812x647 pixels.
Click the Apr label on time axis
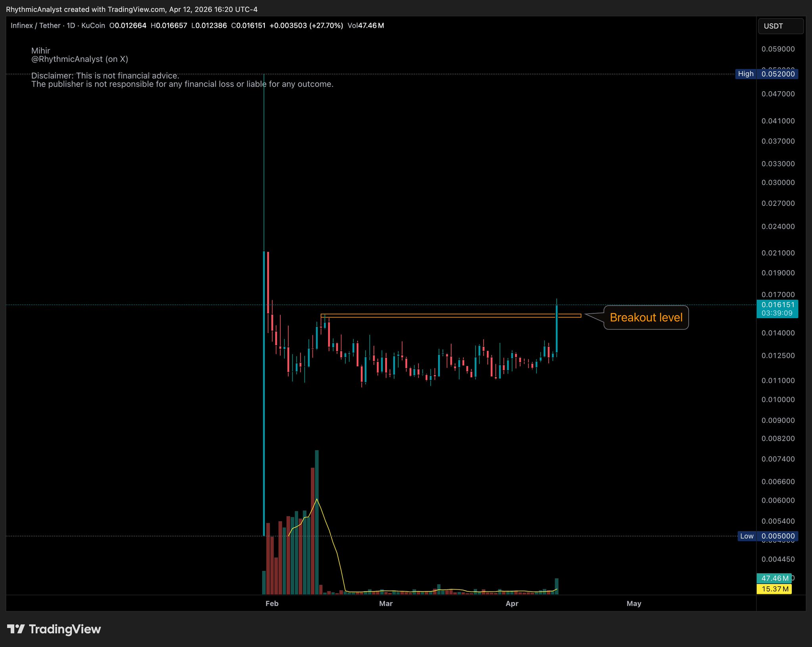512,603
